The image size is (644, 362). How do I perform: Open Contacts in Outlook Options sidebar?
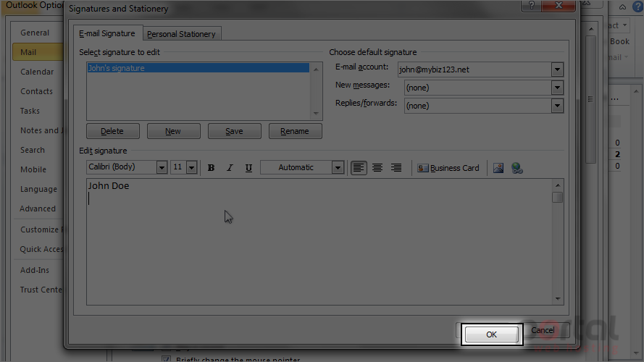click(x=36, y=91)
